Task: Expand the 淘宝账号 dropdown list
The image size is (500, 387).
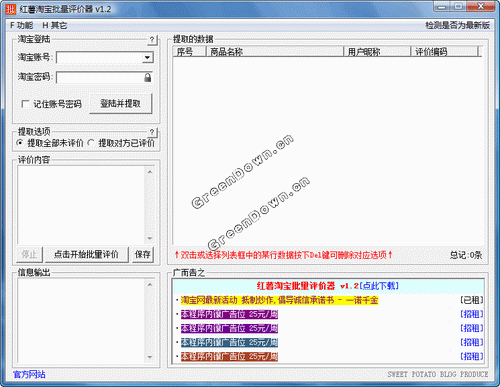Action: 147,58
